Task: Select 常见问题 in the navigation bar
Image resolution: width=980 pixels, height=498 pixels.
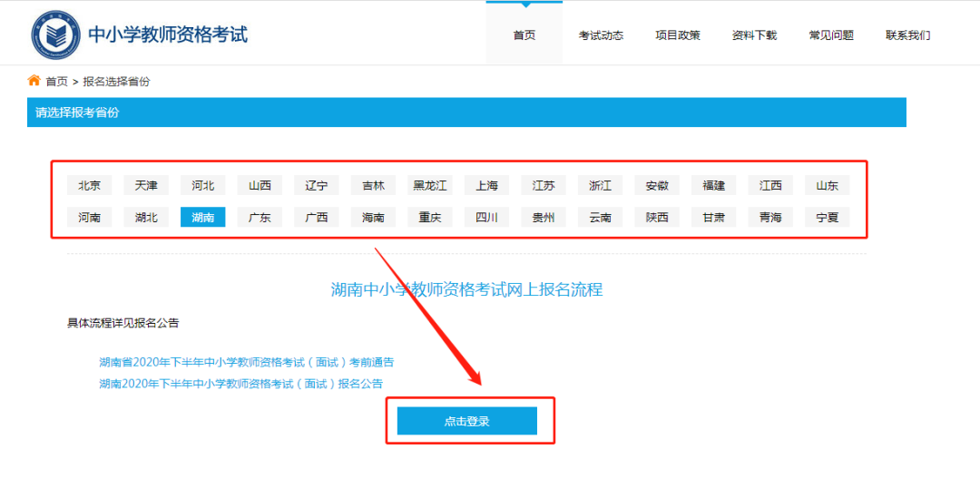Action: tap(831, 35)
